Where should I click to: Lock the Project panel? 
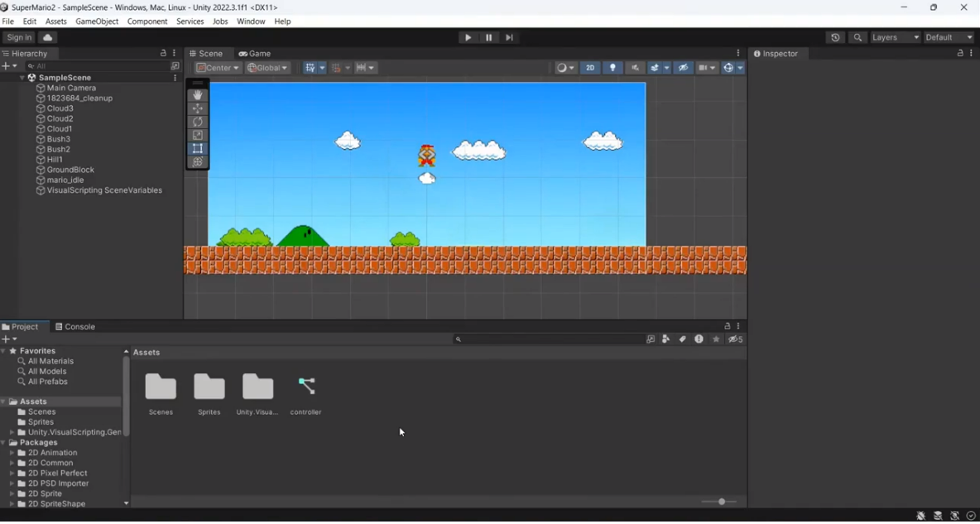[x=728, y=326]
